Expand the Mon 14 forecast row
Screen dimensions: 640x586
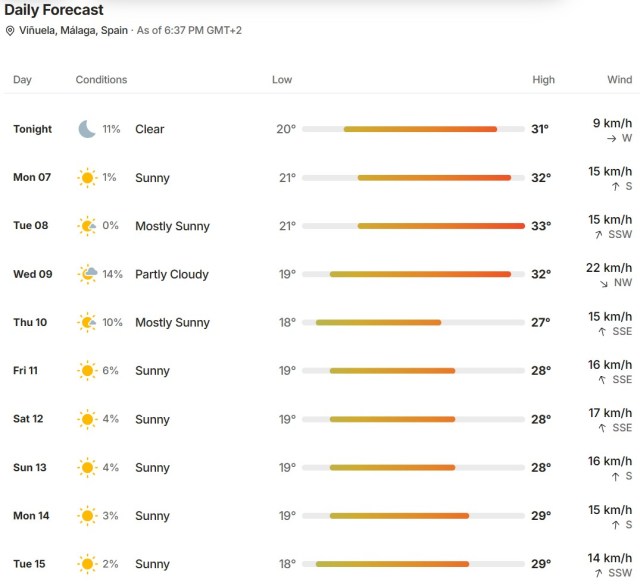(x=320, y=516)
